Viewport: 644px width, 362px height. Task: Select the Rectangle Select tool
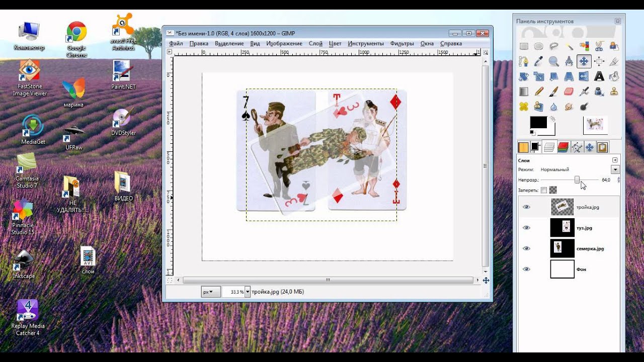pyautogui.click(x=524, y=46)
